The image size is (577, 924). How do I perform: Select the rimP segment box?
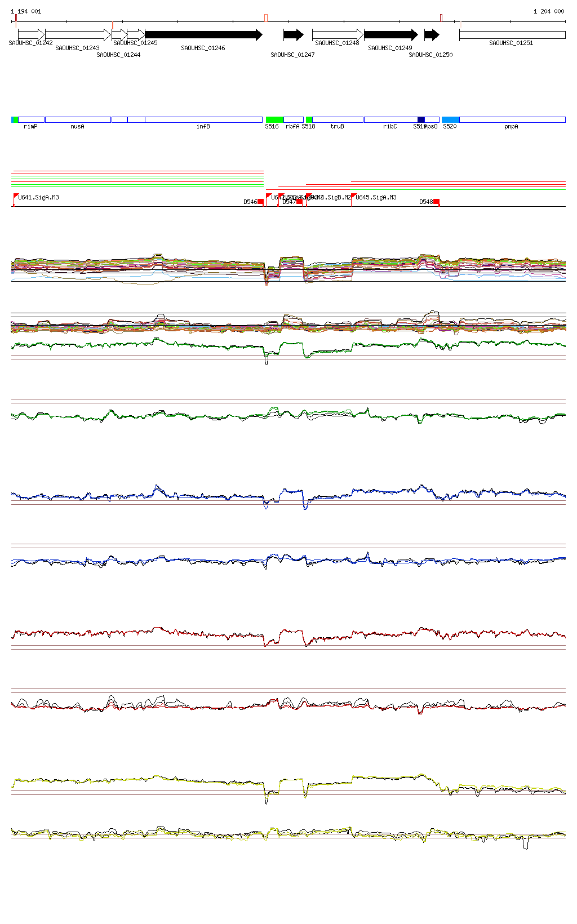(x=31, y=119)
